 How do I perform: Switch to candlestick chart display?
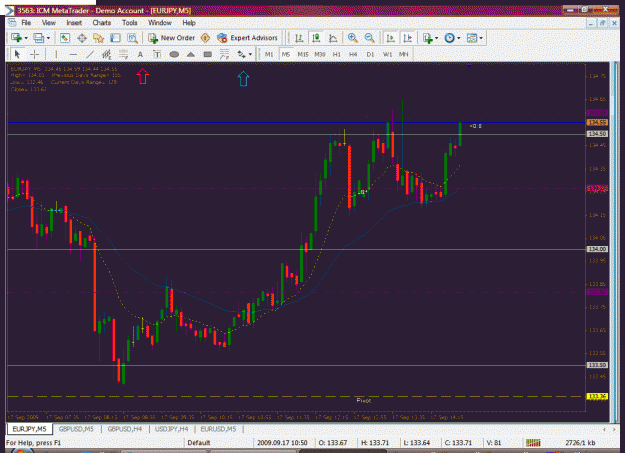coord(316,38)
